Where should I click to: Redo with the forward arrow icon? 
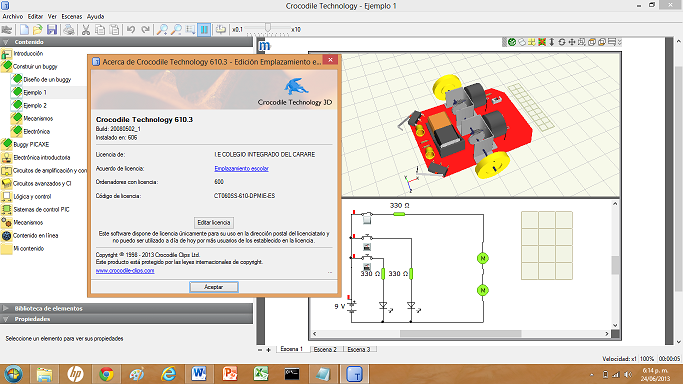145,30
